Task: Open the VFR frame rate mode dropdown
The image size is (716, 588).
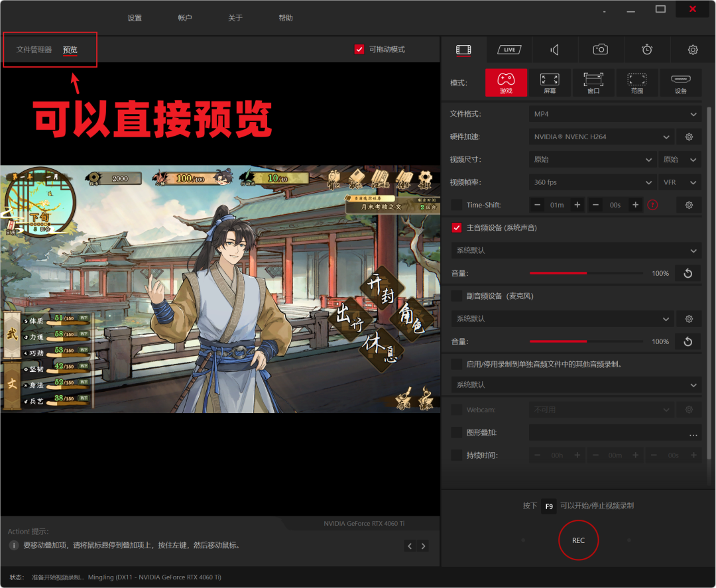Action: point(680,182)
